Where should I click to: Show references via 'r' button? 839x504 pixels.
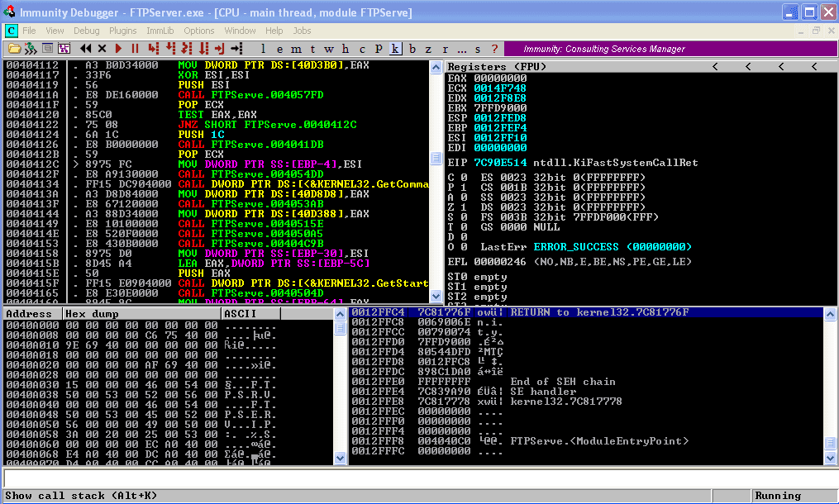[445, 49]
